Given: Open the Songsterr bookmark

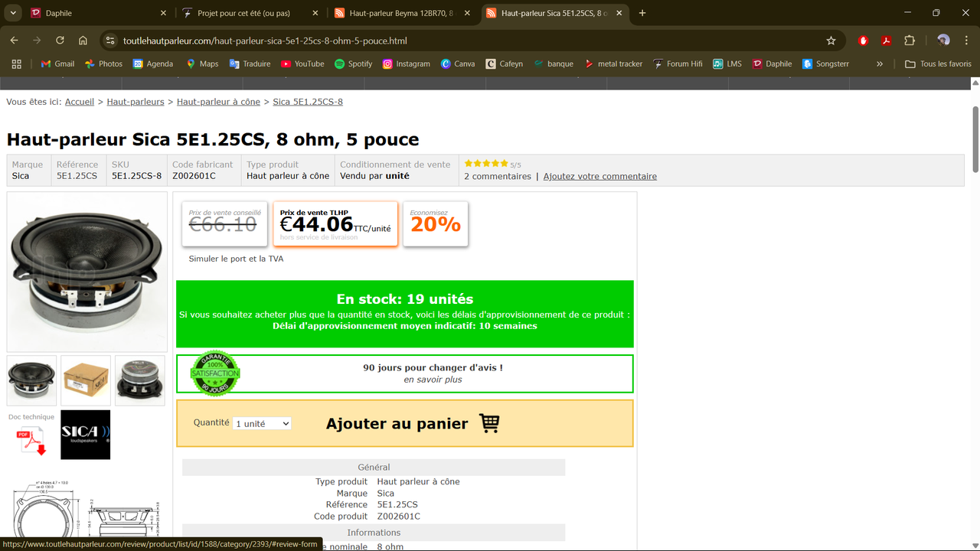Looking at the screenshot, I should point(825,64).
